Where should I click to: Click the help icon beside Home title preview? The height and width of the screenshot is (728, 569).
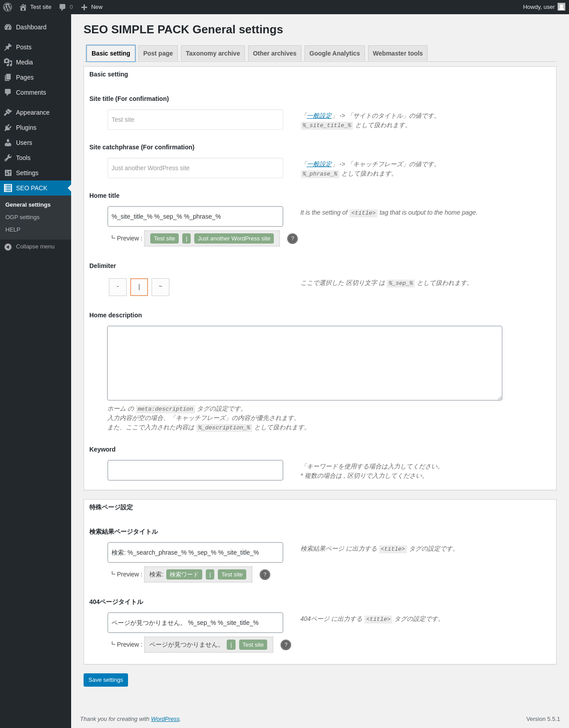[x=293, y=239]
